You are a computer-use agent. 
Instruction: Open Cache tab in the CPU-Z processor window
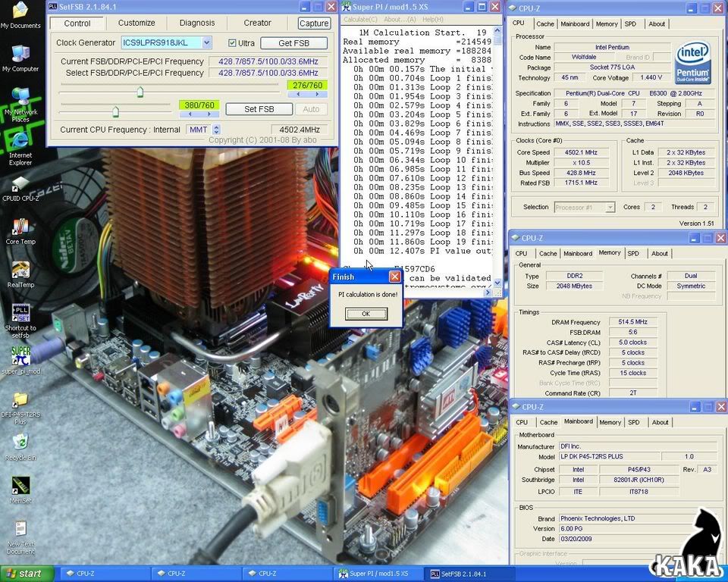545,23
